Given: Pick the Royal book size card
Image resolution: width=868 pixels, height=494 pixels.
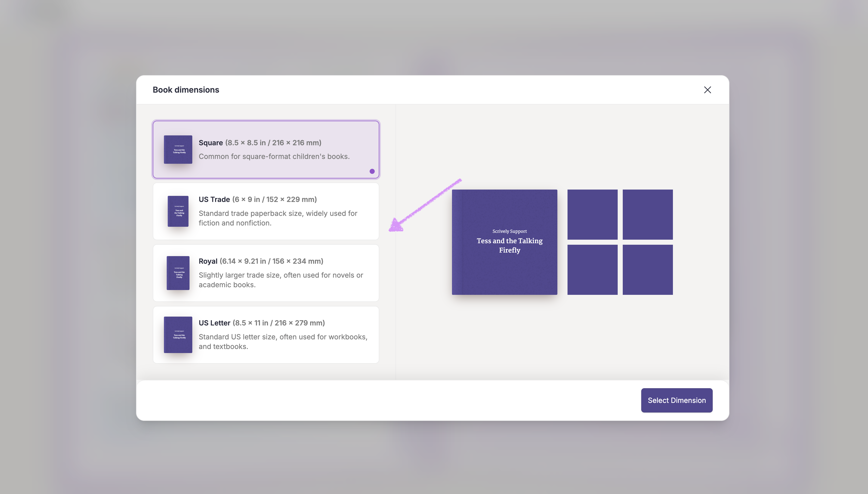Looking at the screenshot, I should pyautogui.click(x=266, y=273).
